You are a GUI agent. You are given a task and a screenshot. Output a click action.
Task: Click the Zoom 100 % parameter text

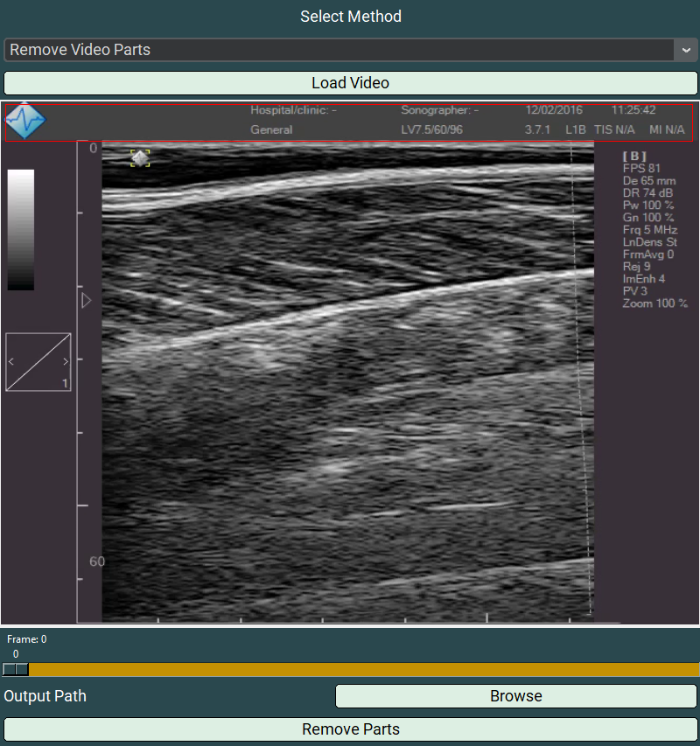pos(654,303)
